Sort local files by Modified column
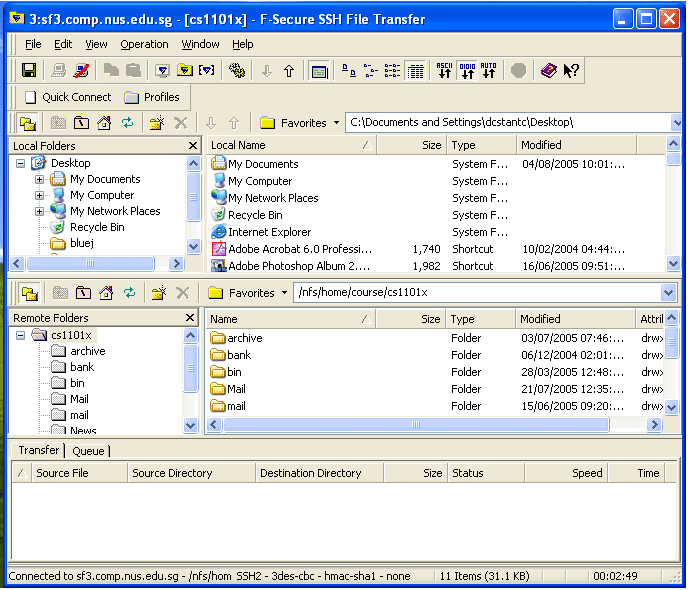Viewport: 688px width, 590px height. coord(576,145)
